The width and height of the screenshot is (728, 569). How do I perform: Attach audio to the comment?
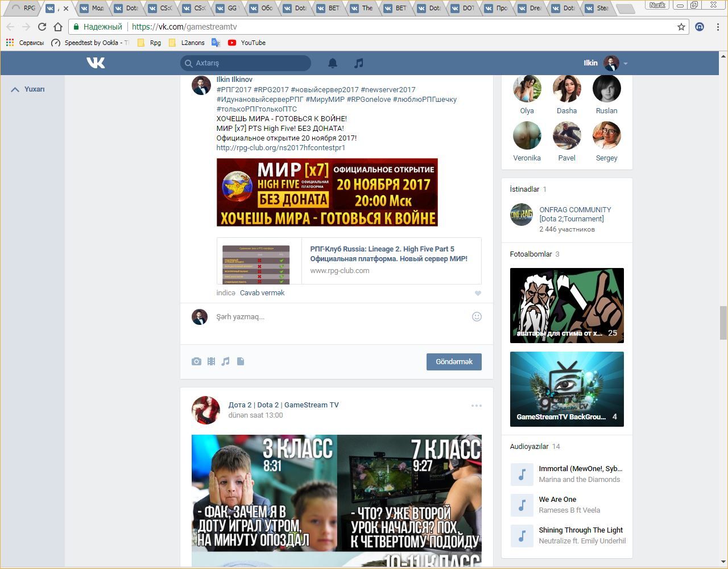226,361
